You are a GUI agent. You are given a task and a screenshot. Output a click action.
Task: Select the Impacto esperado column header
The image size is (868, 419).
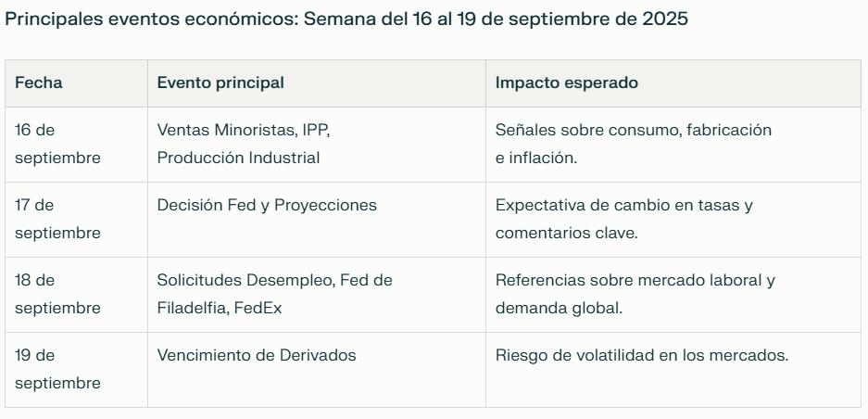tap(673, 83)
